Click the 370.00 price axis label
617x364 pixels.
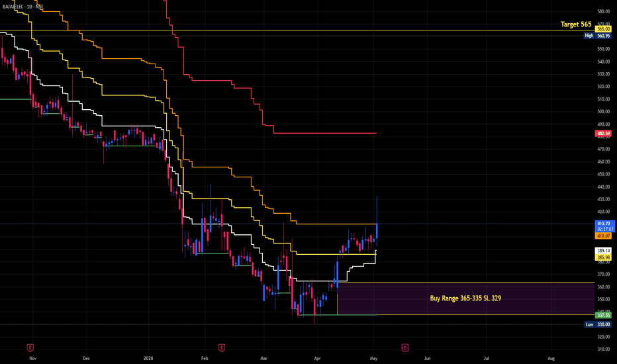pos(604,274)
